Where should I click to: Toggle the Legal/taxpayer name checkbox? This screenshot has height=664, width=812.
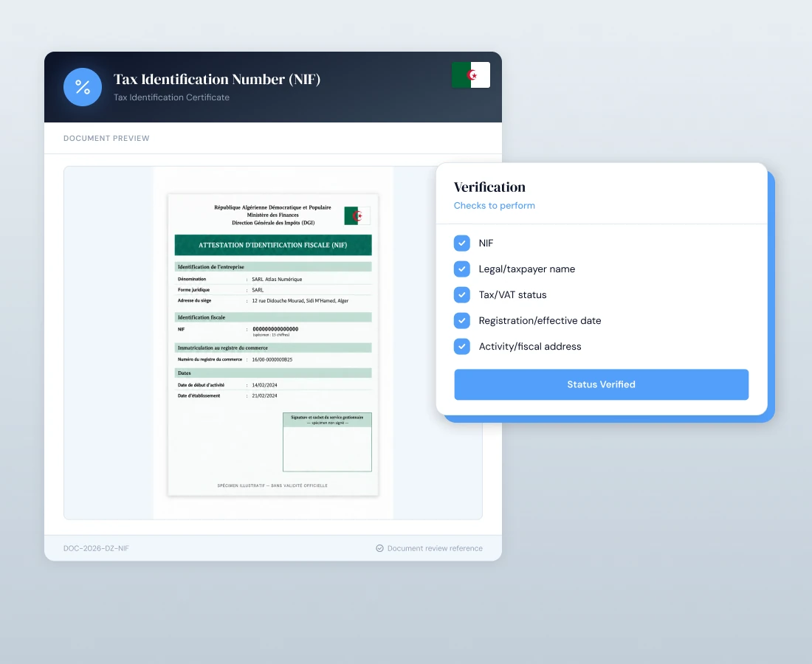(x=462, y=269)
